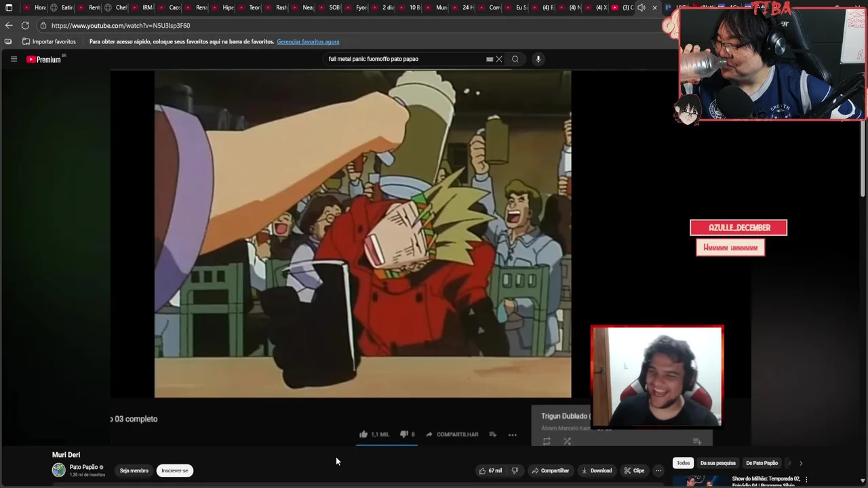Click the search field with 'full metal panic' text
This screenshot has width=868, height=488.
[405, 59]
